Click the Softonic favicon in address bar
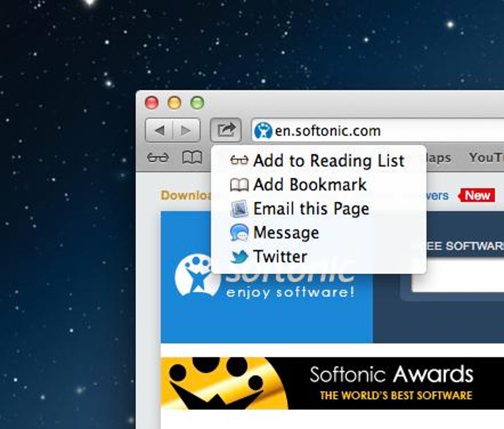The height and width of the screenshot is (429, 504). [263, 131]
